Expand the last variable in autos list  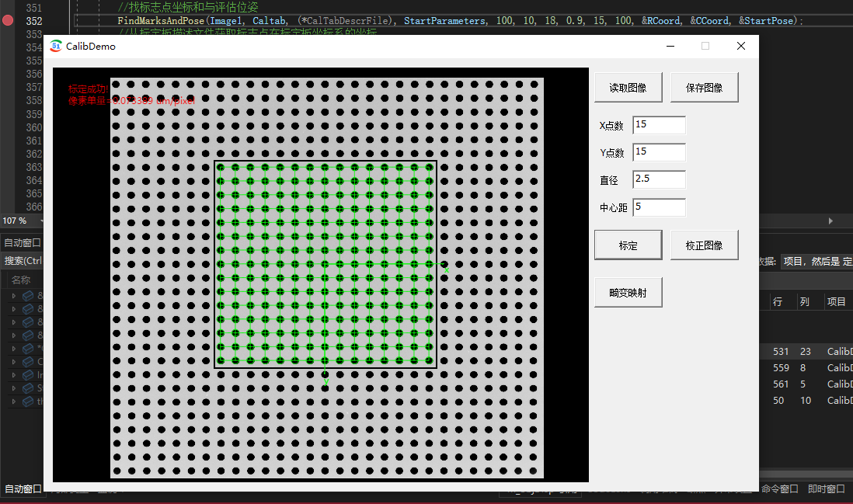coord(14,401)
